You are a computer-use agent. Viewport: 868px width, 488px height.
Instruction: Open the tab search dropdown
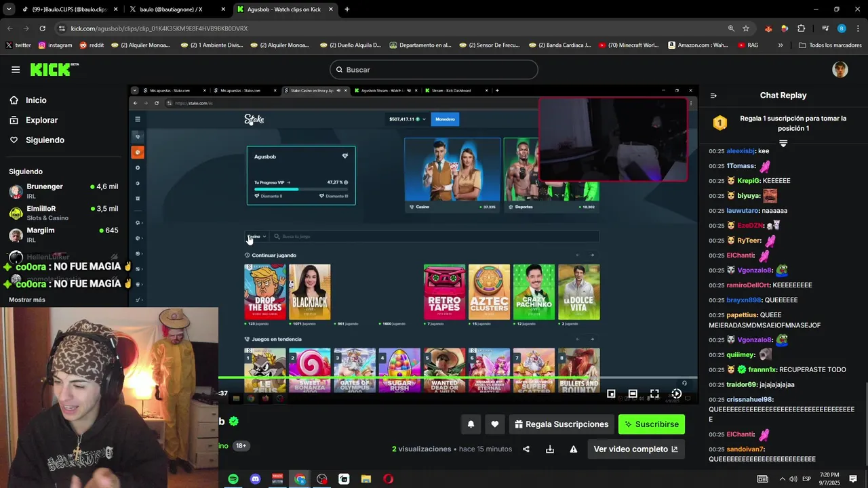click(9, 9)
